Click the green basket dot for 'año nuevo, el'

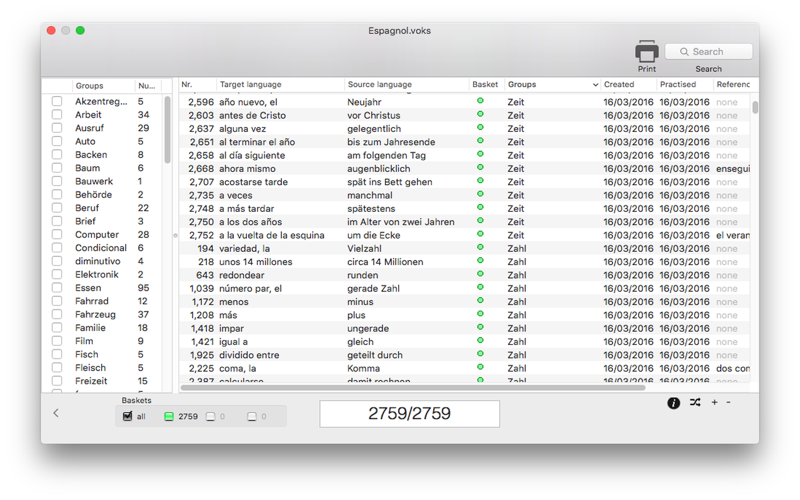pos(480,102)
